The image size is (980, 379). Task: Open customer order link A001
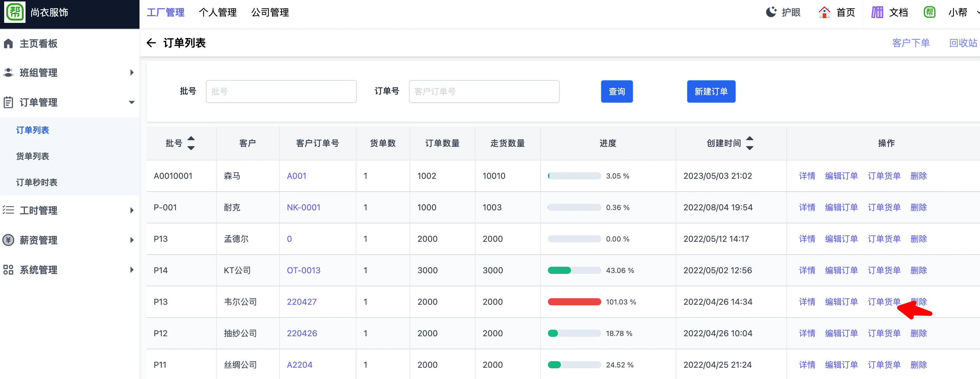[x=297, y=176]
